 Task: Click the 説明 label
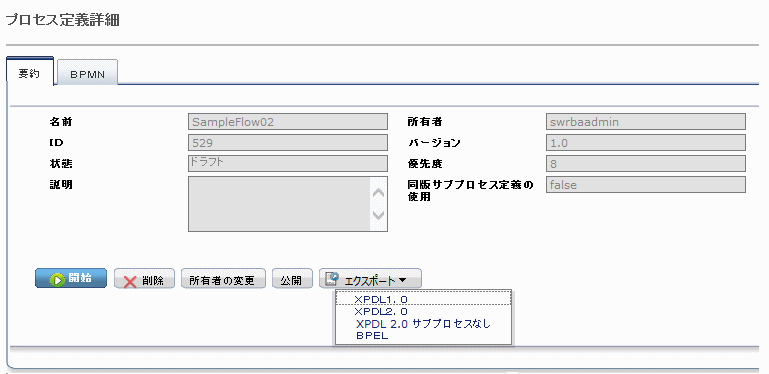(x=60, y=184)
